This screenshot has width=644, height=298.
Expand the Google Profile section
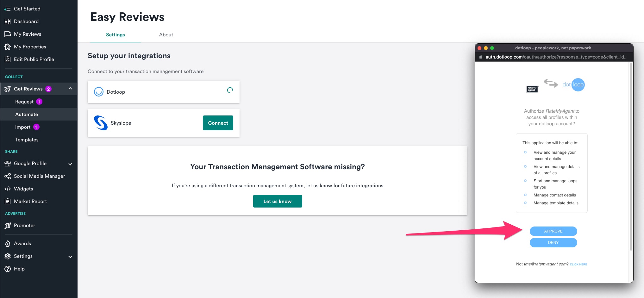tap(70, 164)
